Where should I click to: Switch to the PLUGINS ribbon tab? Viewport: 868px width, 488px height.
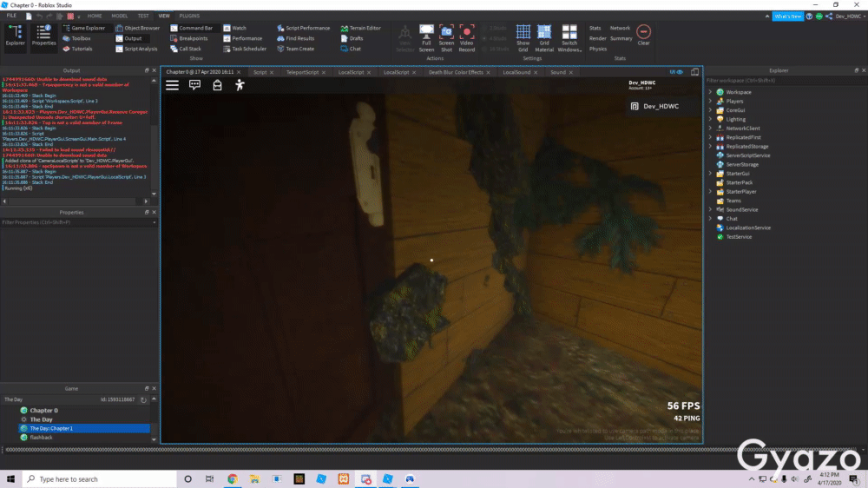click(x=189, y=16)
